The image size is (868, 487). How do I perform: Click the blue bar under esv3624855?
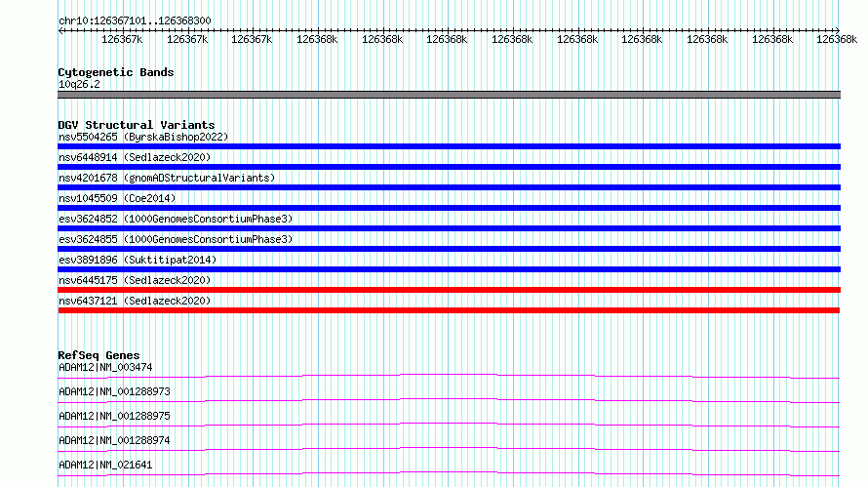449,249
